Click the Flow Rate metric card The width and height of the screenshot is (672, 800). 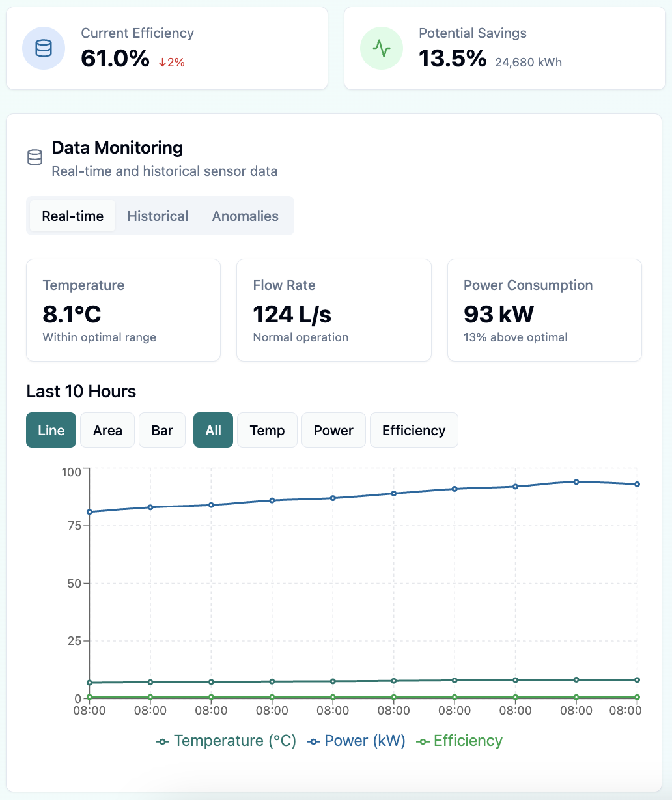[x=333, y=310]
